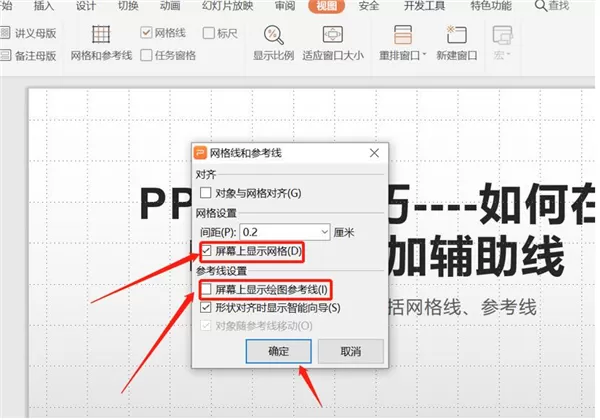Enable the 标尺 ruler checkbox
Screen dimensions: 600x420
coord(209,33)
